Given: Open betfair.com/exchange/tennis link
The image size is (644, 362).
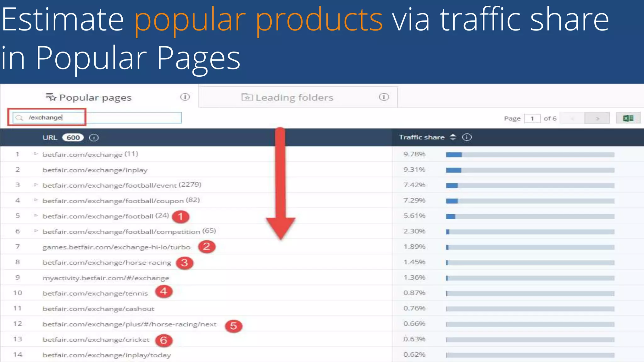Looking at the screenshot, I should (95, 293).
